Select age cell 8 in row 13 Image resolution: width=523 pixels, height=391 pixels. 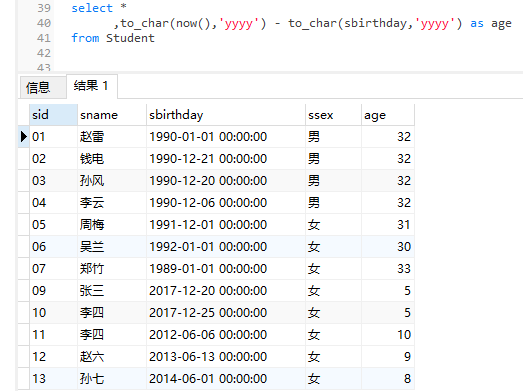click(388, 379)
